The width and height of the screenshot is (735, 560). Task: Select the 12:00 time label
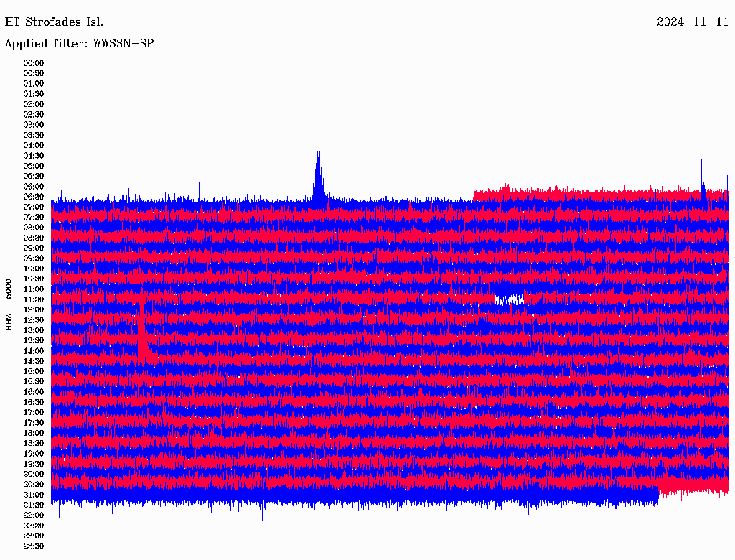(34, 309)
